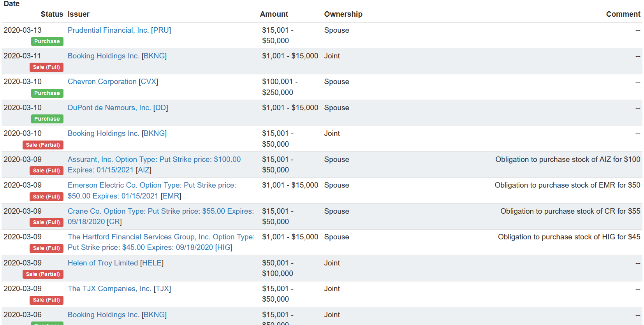The width and height of the screenshot is (644, 325).
Task: Click the Sale (Full) badge for Assurant
Action: tap(46, 170)
